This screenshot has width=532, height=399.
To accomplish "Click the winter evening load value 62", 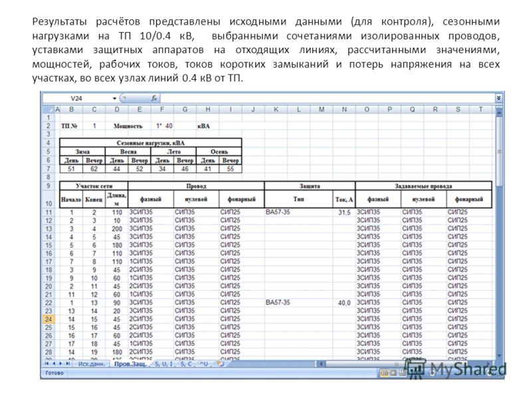I will [x=94, y=169].
